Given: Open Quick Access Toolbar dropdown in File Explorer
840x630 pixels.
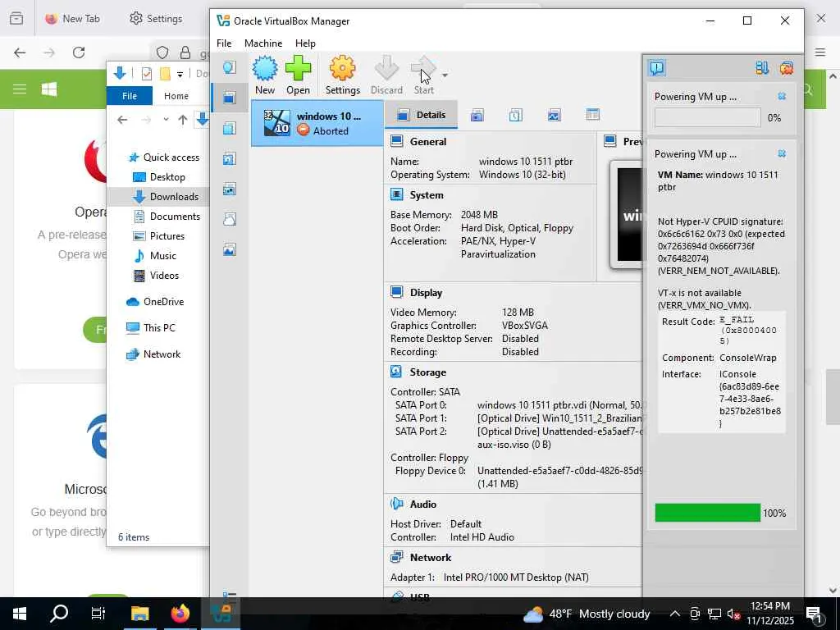Looking at the screenshot, I should [180, 74].
